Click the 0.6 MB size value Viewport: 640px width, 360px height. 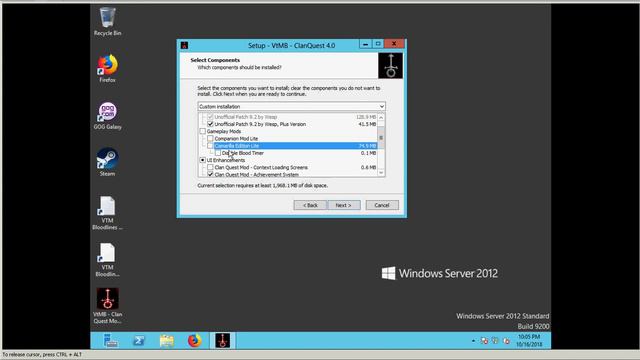pyautogui.click(x=369, y=167)
